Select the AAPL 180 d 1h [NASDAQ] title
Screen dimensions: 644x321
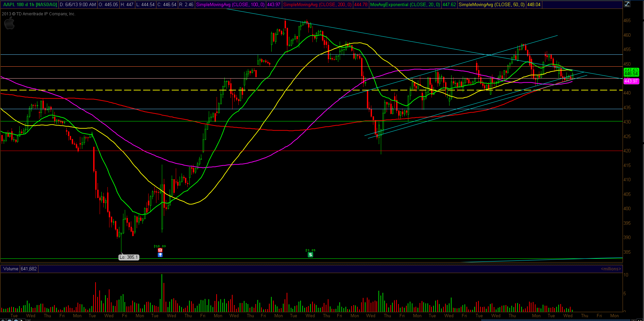(30, 5)
